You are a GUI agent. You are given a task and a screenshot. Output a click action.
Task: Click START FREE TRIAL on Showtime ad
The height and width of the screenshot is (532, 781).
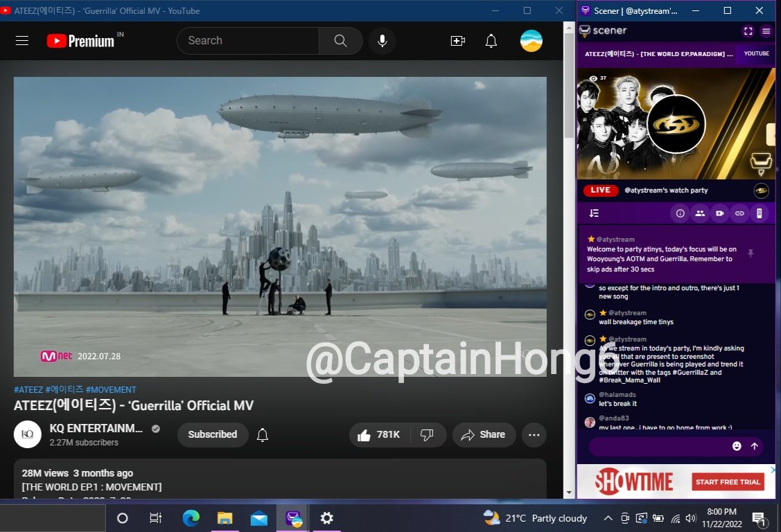point(728,481)
